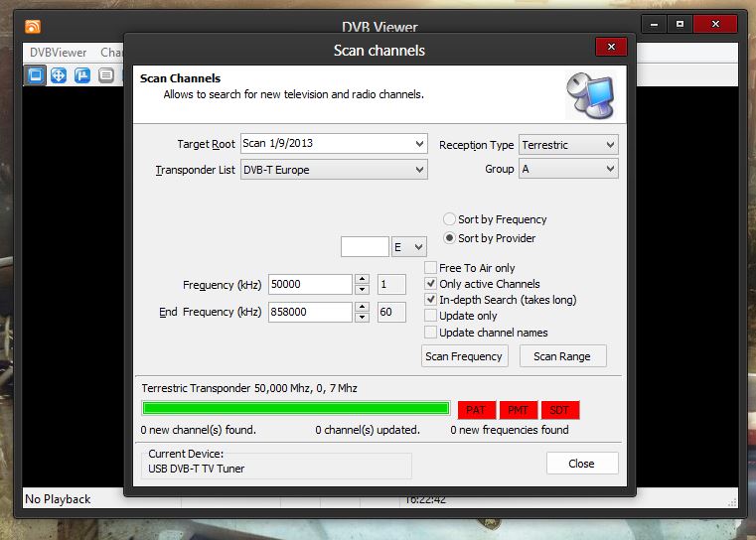
Task: Click '0 channel(s) updated.' text
Action: 368,430
